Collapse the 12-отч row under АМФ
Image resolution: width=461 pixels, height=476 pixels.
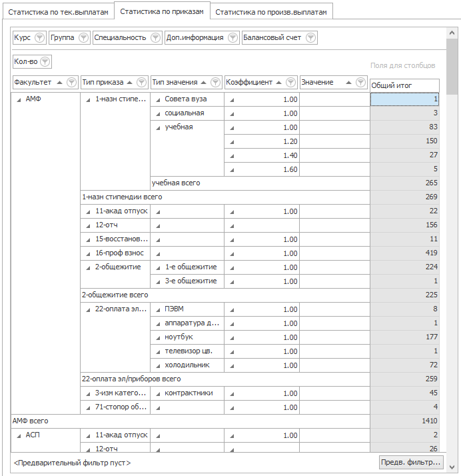tap(88, 226)
